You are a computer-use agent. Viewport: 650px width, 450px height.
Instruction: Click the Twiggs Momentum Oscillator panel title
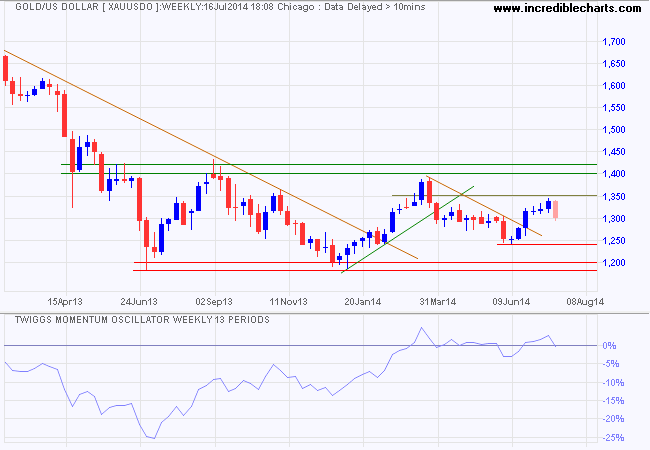tap(142, 320)
